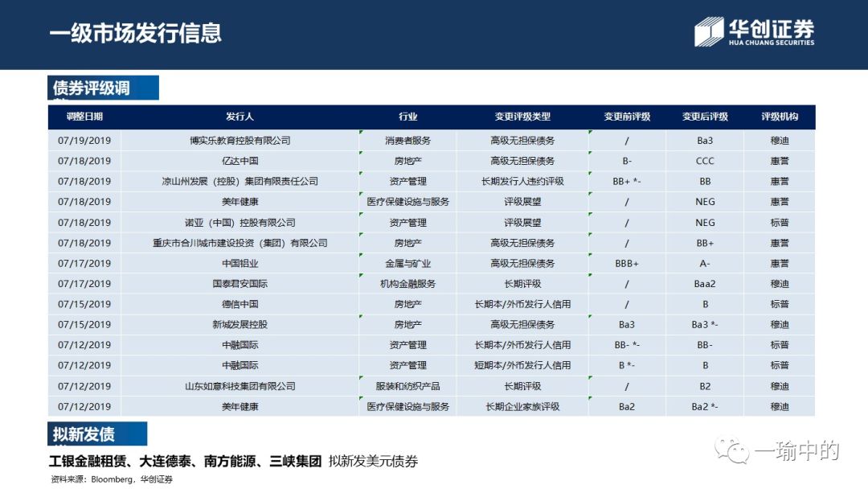Select issuer 凉山州发展（控股）集团有限责任公司
The width and height of the screenshot is (868, 489).
point(240,181)
